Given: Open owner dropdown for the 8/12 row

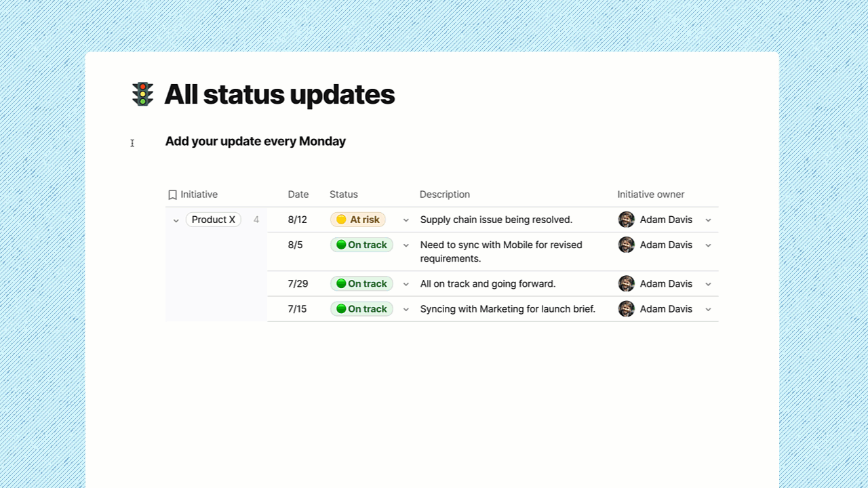Looking at the screenshot, I should pyautogui.click(x=708, y=220).
